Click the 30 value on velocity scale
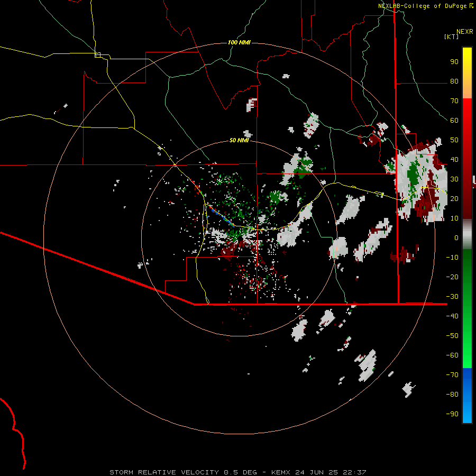 [454, 179]
